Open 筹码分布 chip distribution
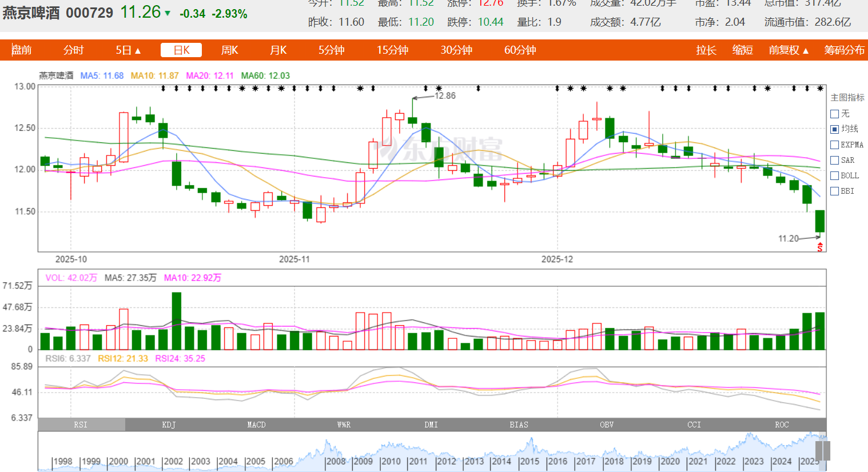The image size is (868, 472). click(844, 50)
